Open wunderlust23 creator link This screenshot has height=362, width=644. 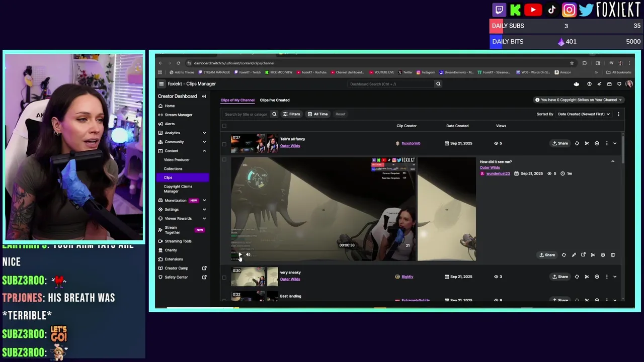click(498, 173)
